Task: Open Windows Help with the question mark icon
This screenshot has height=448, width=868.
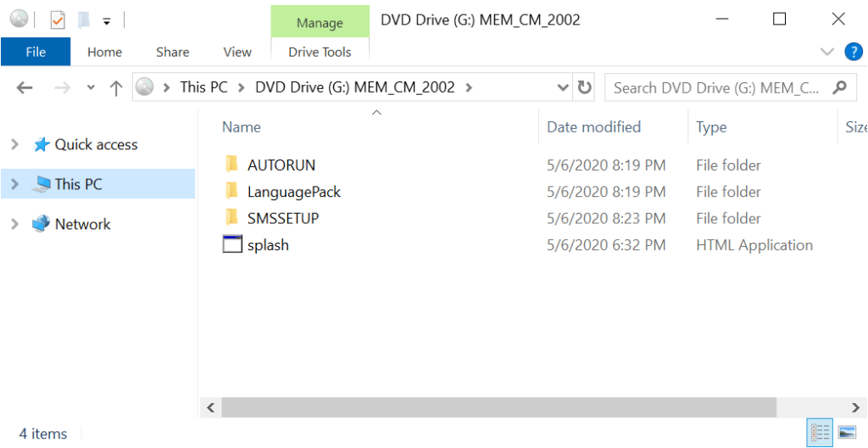Action: coord(853,52)
